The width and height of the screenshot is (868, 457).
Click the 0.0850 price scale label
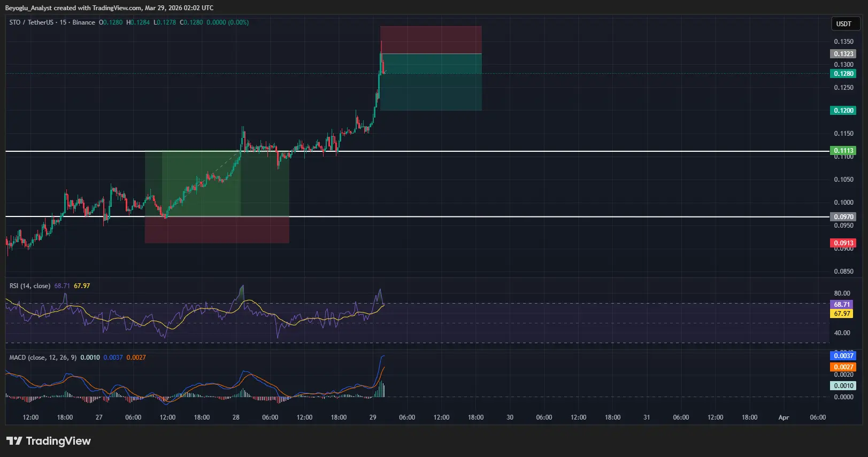pyautogui.click(x=844, y=272)
